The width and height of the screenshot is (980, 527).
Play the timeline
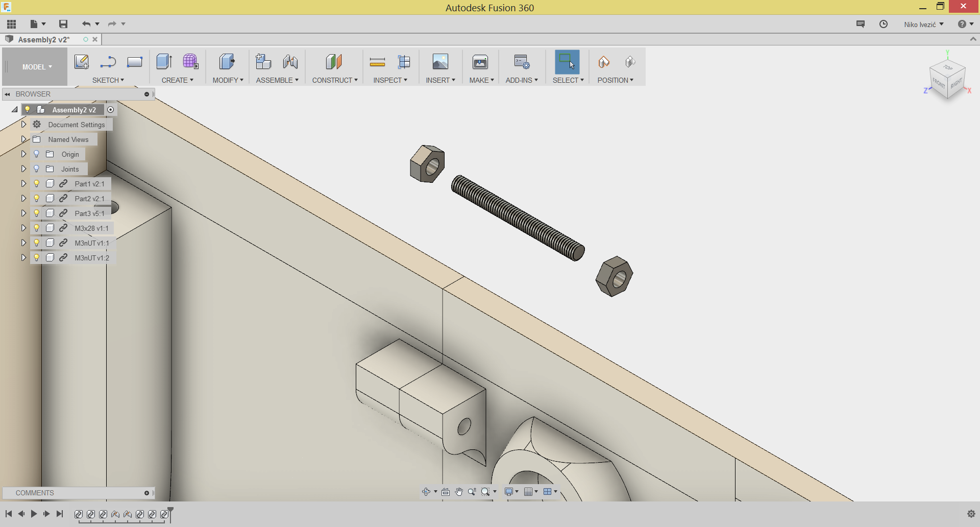point(34,514)
